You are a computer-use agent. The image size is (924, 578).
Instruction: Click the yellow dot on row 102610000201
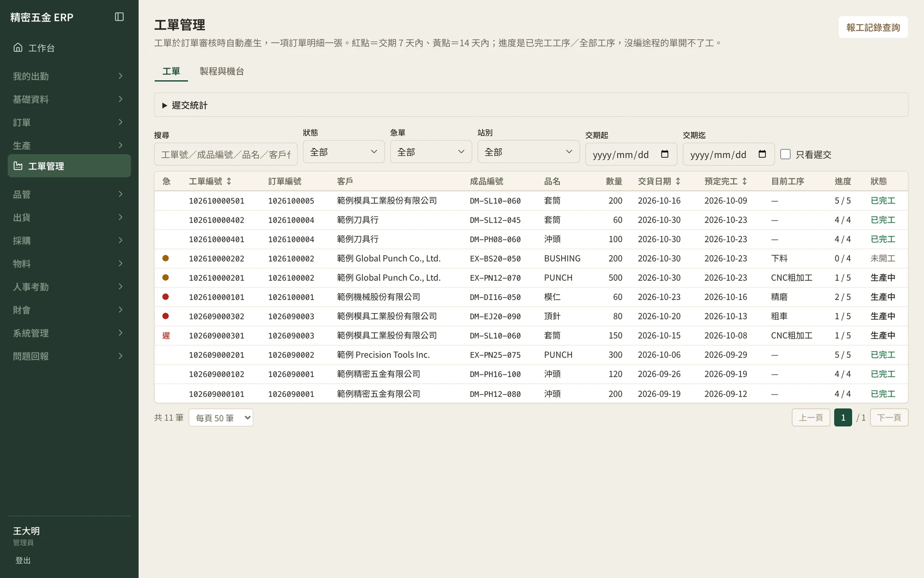pos(166,277)
